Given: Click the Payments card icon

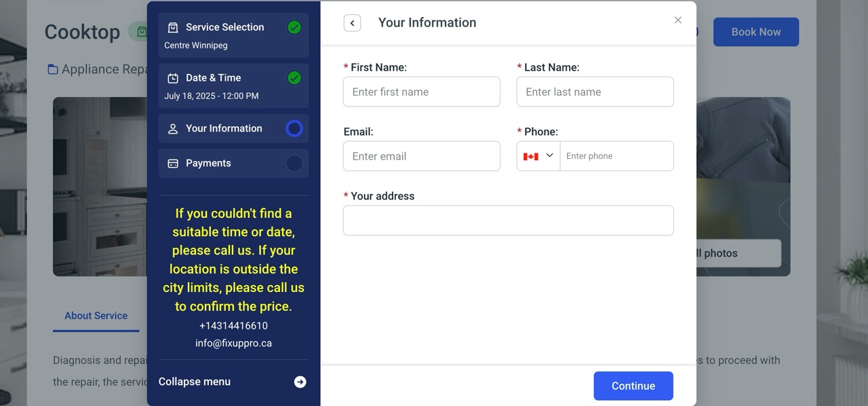Looking at the screenshot, I should pyautogui.click(x=173, y=164).
